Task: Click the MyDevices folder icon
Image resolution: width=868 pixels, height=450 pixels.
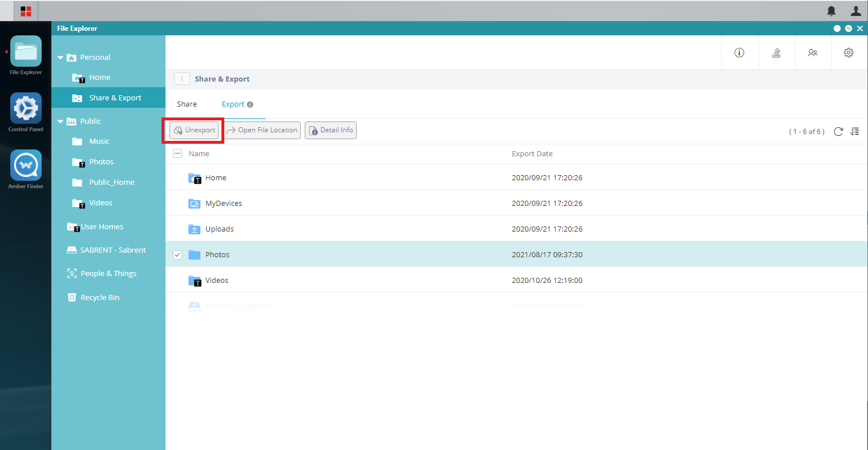Action: tap(195, 204)
